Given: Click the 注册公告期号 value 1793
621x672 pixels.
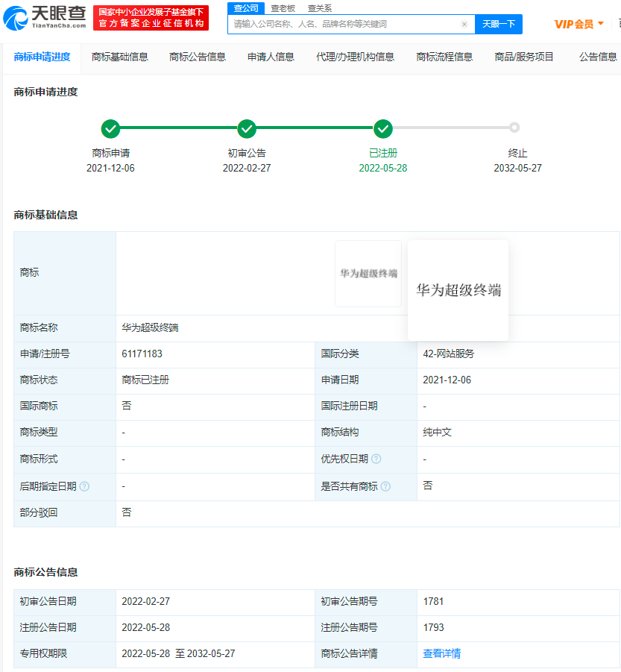Looking at the screenshot, I should 433,628.
